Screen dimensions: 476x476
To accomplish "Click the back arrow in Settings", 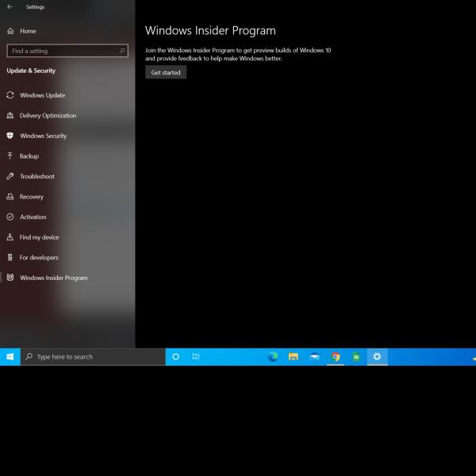I will 10,6.
